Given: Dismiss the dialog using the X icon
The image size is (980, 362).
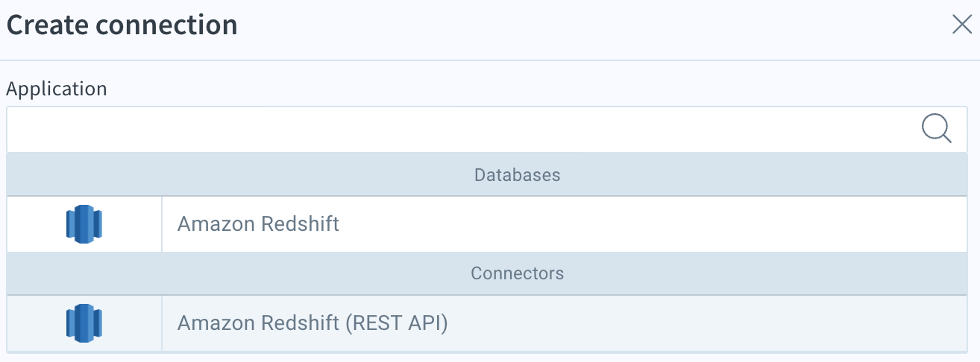Looking at the screenshot, I should click(961, 25).
